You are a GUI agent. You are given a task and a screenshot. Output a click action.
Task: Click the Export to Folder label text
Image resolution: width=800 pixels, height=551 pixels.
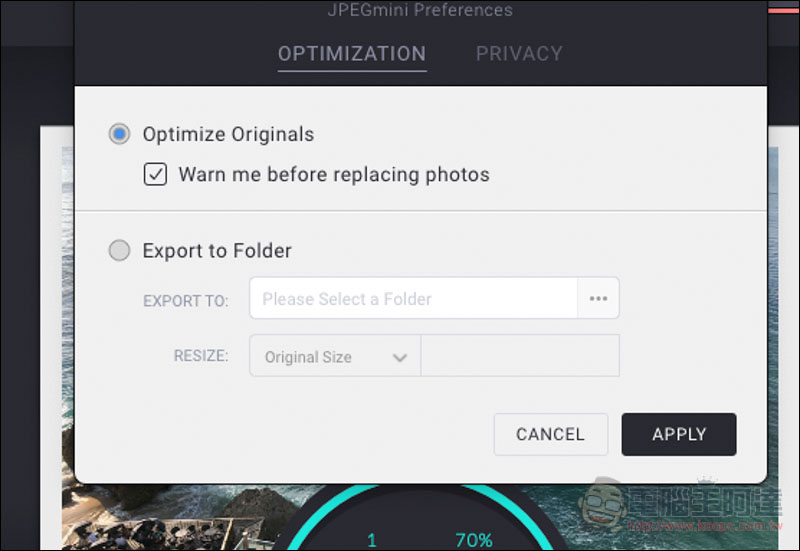coord(217,251)
